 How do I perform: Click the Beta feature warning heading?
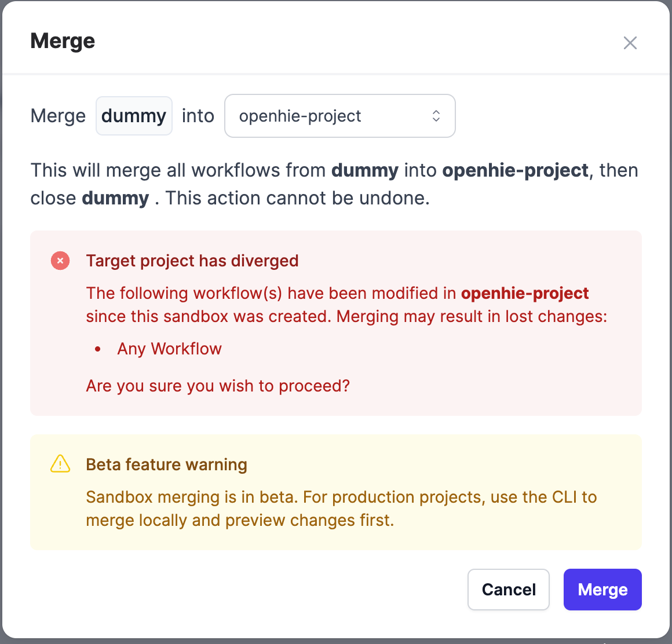pyautogui.click(x=166, y=464)
